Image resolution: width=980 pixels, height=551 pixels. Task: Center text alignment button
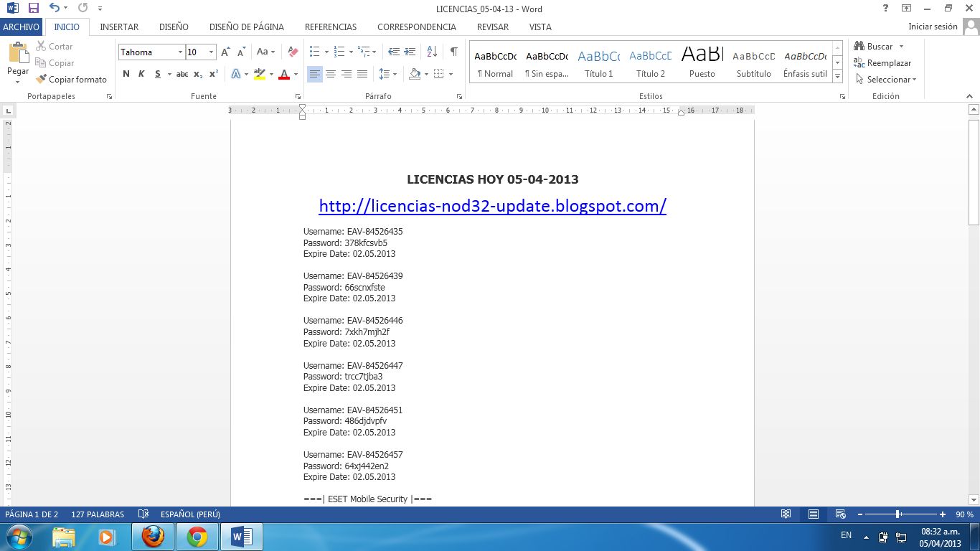click(x=331, y=74)
